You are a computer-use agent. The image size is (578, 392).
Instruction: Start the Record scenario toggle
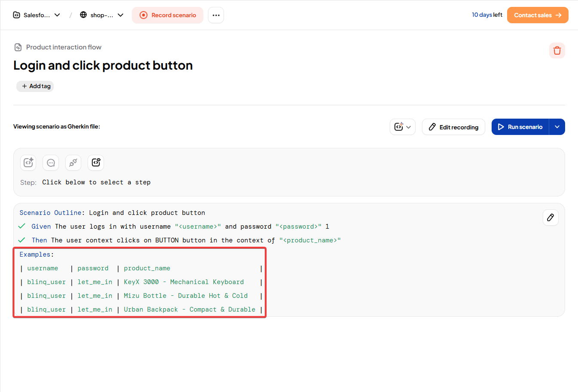(168, 15)
